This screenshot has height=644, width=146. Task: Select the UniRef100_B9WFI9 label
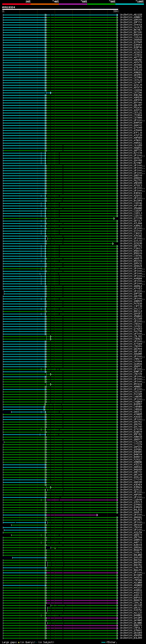tap(131, 371)
